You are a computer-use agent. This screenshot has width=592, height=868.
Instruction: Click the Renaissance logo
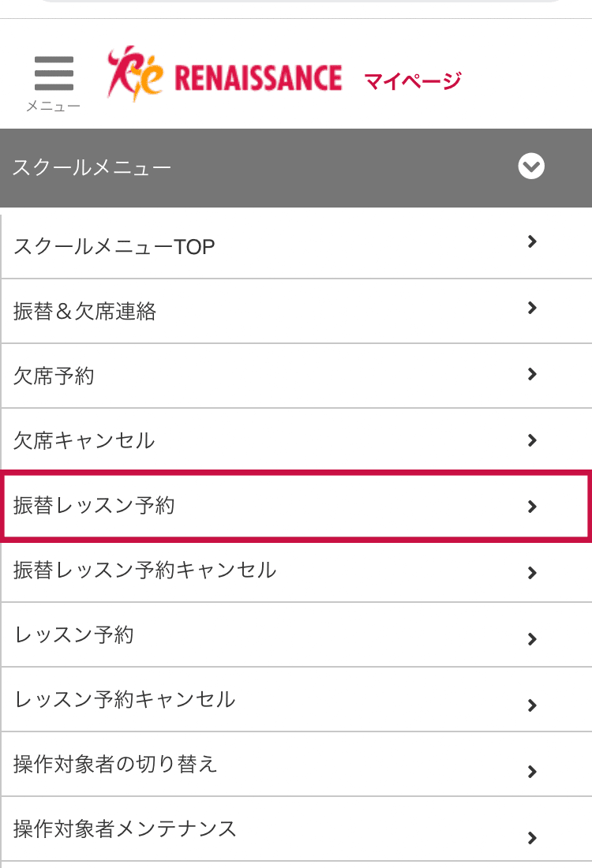click(224, 74)
